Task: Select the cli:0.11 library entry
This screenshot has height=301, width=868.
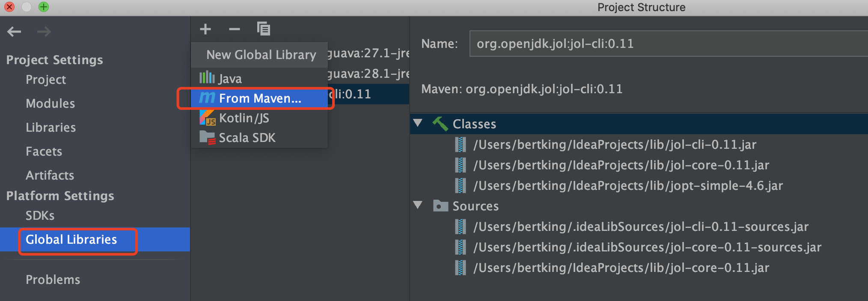Action: (x=369, y=94)
